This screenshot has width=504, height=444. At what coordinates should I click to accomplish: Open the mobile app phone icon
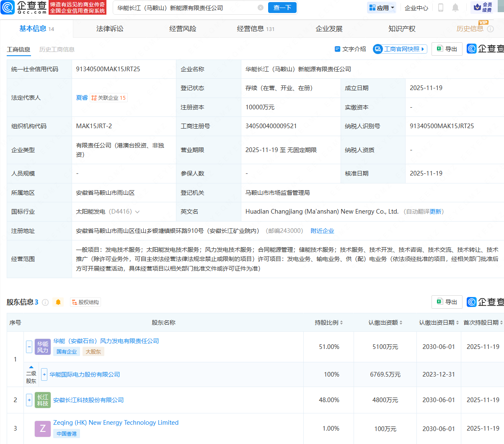click(441, 8)
